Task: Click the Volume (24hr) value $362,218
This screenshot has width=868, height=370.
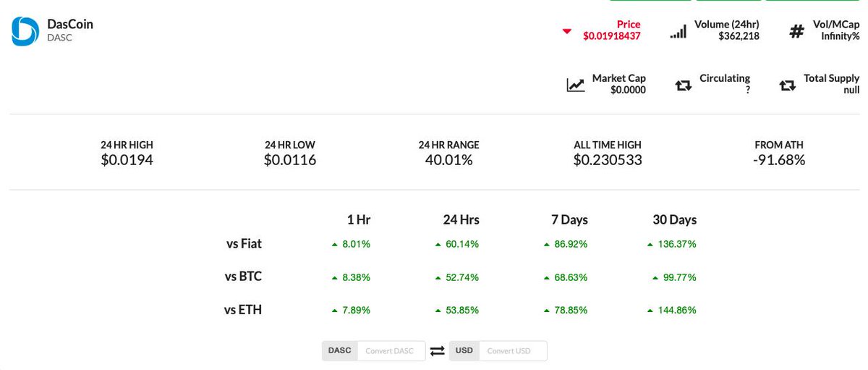Action: (739, 36)
